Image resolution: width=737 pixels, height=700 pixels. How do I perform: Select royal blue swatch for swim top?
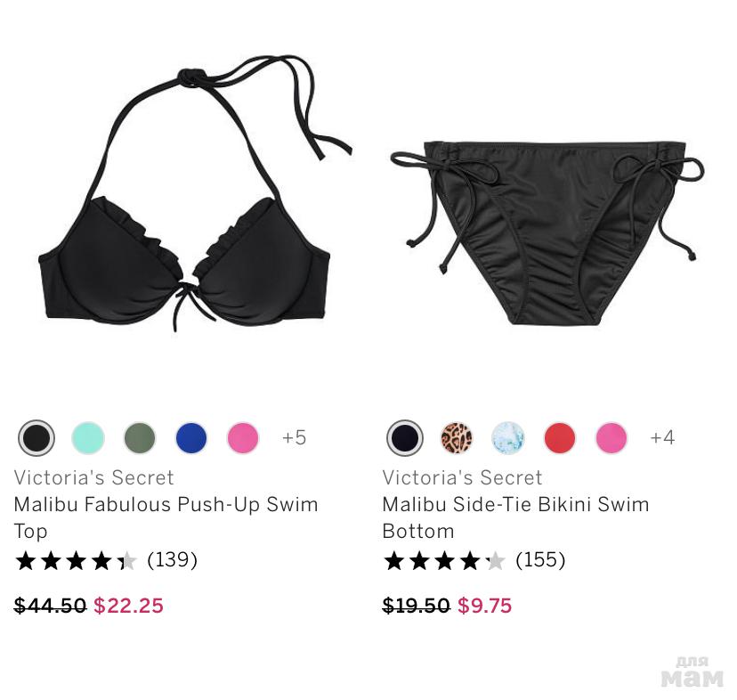(191, 438)
